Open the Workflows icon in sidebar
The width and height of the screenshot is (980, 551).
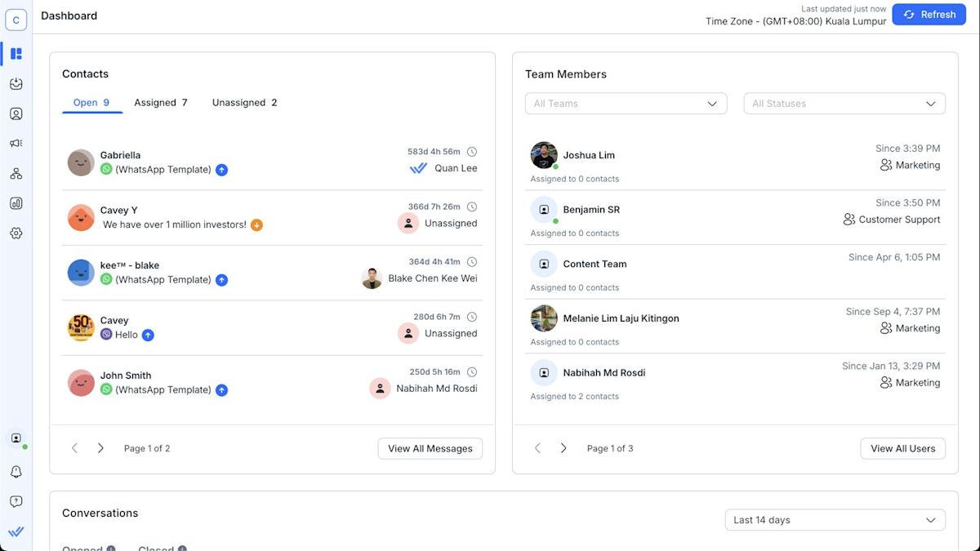16,174
